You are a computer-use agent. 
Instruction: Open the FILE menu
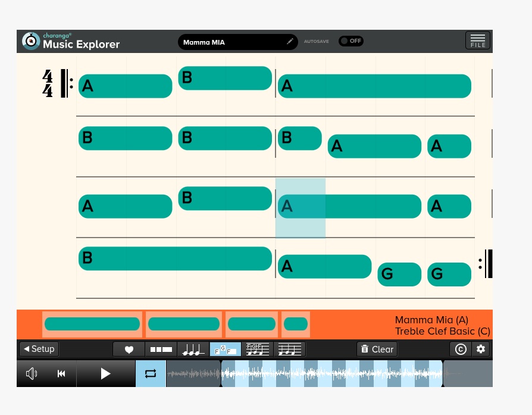click(478, 40)
